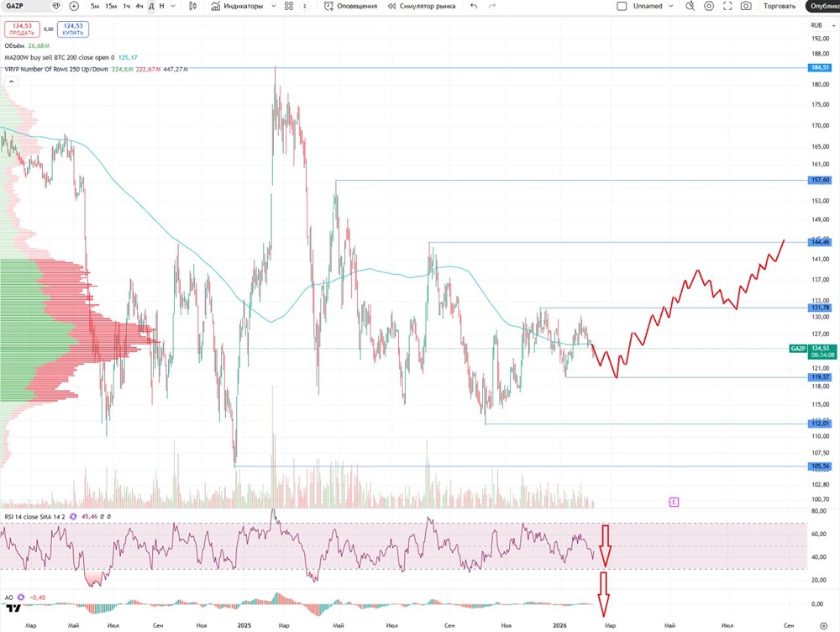Open time axis settings gear icon

[x=823, y=625]
